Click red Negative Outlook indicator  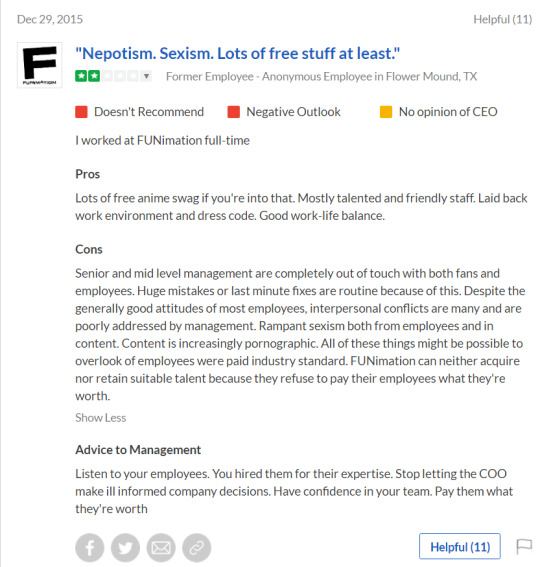pos(234,112)
